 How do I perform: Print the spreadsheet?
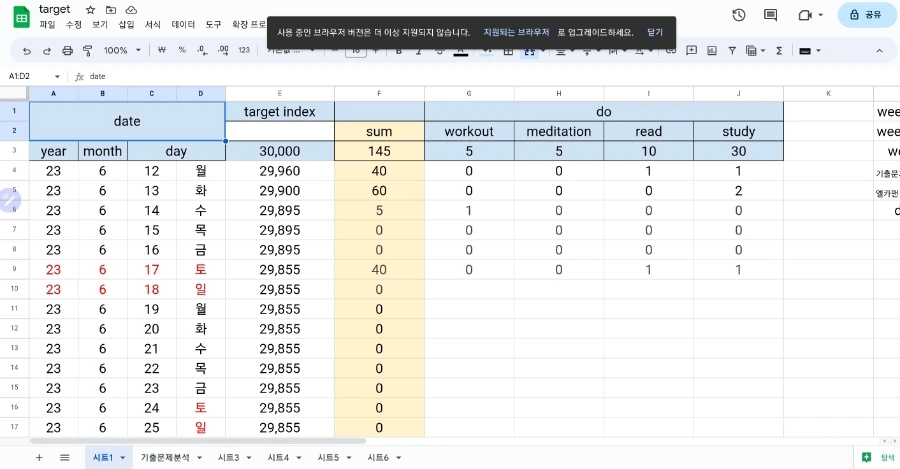point(67,51)
